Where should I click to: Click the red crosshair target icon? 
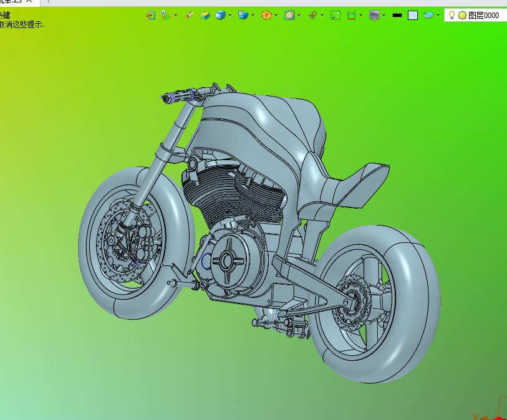(312, 15)
